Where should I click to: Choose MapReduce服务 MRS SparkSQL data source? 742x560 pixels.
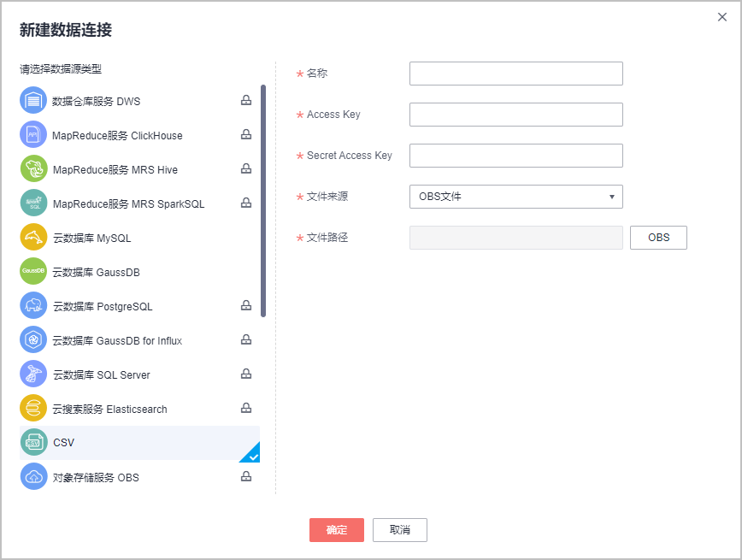128,204
